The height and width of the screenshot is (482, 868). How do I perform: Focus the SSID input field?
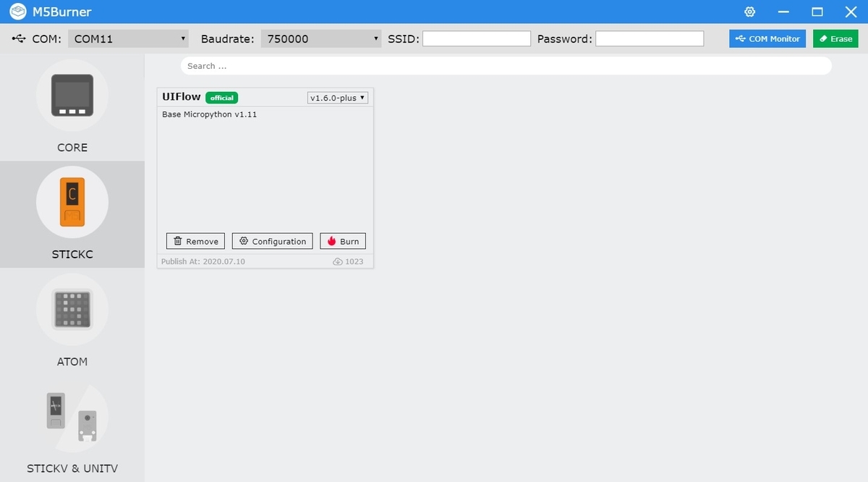pos(477,38)
